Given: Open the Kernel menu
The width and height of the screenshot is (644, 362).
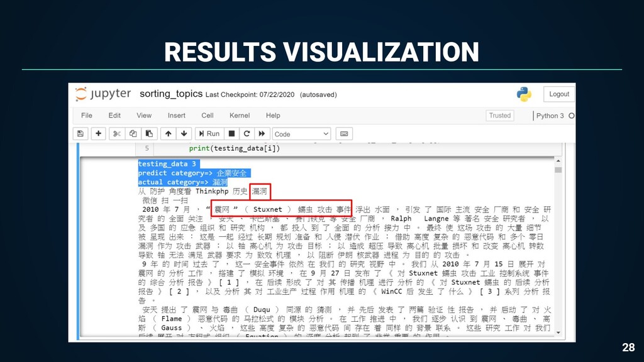Looking at the screenshot, I should click(240, 116).
